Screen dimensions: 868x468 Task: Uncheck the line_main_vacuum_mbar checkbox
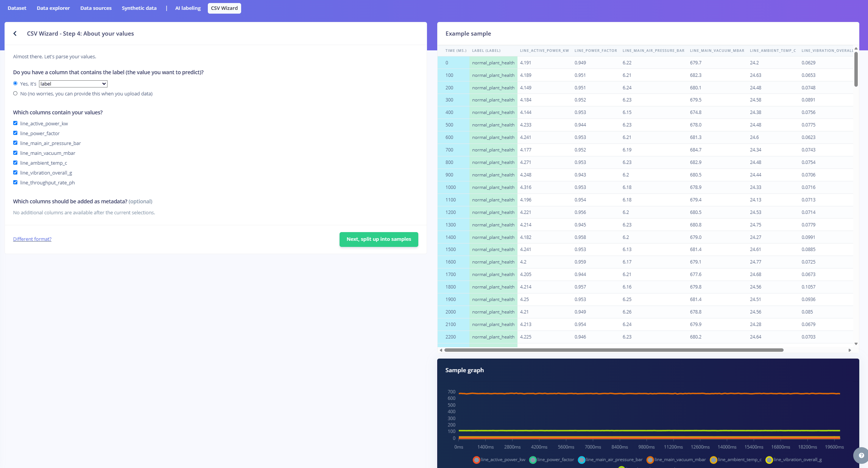tap(16, 153)
